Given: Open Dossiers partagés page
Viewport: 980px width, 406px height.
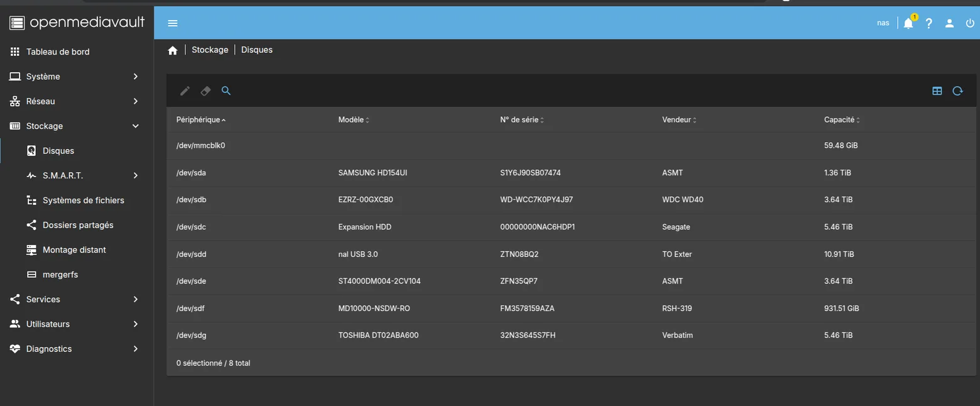Looking at the screenshot, I should 77,225.
